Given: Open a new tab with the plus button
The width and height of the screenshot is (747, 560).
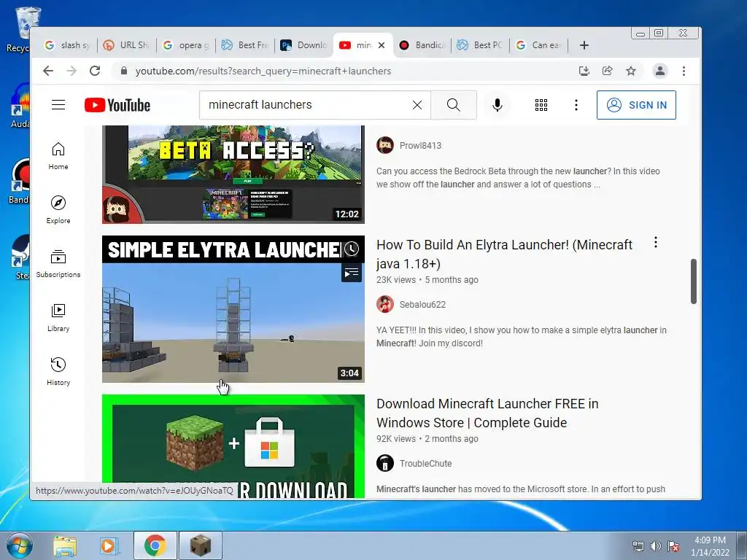Looking at the screenshot, I should click(x=584, y=45).
